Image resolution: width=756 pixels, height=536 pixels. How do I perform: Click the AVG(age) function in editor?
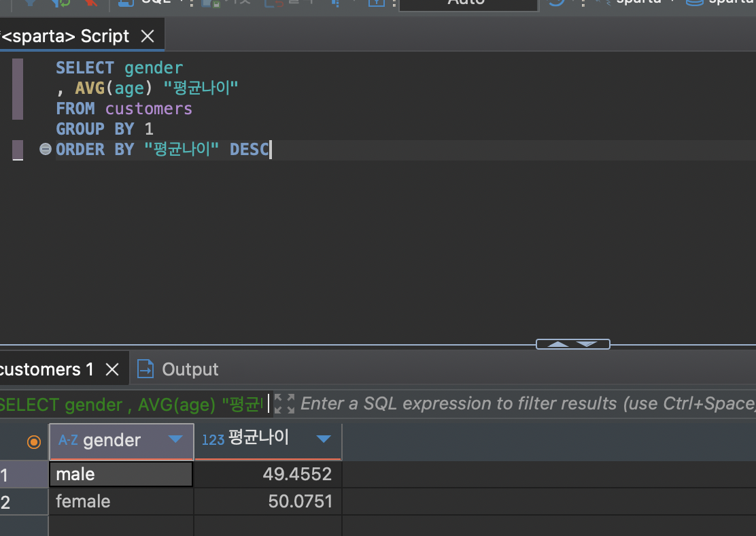[114, 88]
